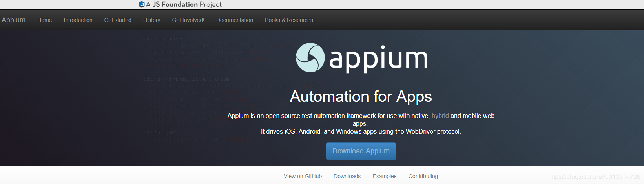
Task: Open the Introduction page
Action: tap(78, 20)
